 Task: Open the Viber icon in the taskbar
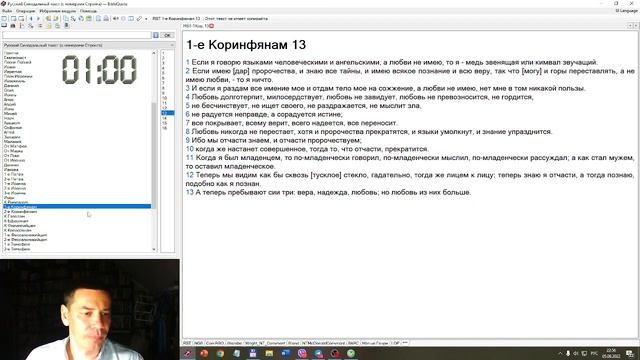[x=302, y=353]
